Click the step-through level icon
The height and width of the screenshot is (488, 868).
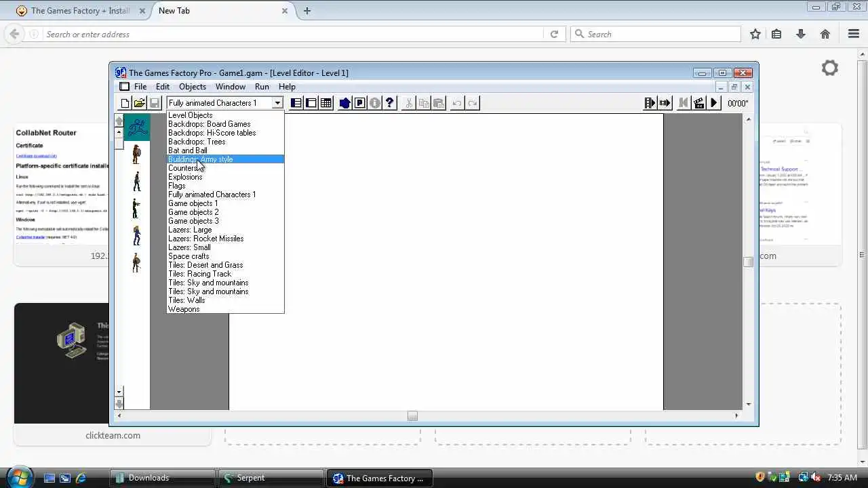pyautogui.click(x=665, y=103)
